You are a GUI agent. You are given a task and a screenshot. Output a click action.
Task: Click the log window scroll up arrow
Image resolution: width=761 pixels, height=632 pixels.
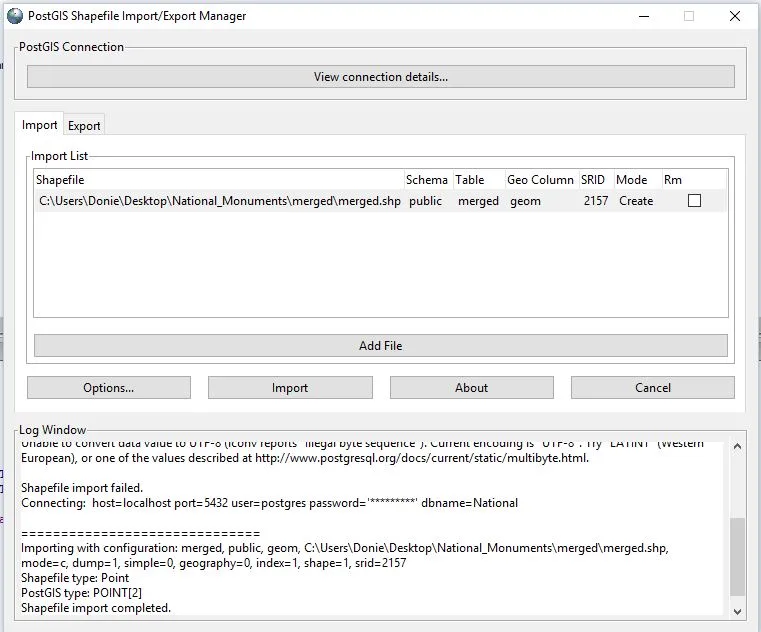[x=737, y=446]
